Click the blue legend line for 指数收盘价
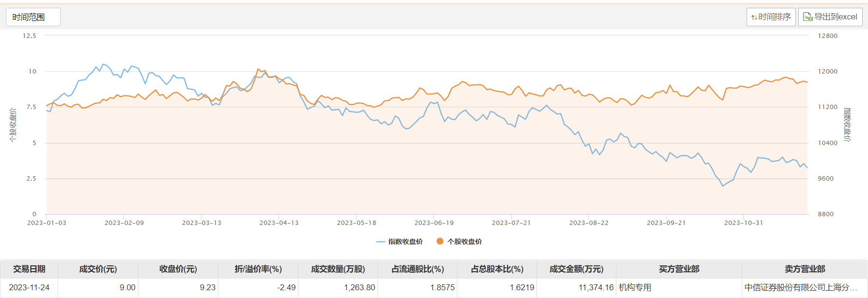 (381, 242)
